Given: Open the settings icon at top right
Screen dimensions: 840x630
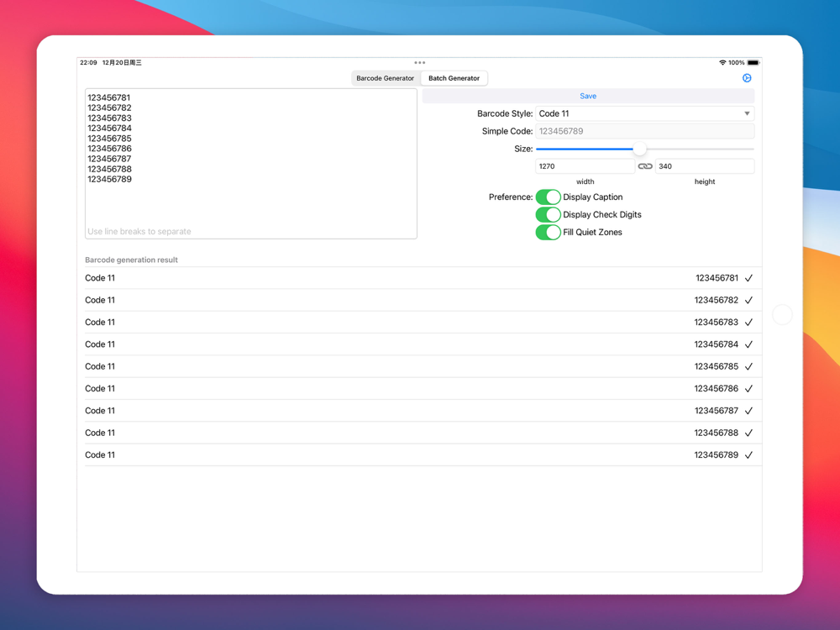Looking at the screenshot, I should (x=747, y=78).
